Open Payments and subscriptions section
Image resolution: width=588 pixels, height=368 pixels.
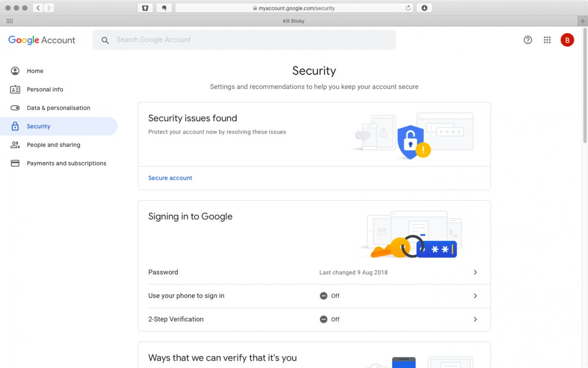coord(66,163)
